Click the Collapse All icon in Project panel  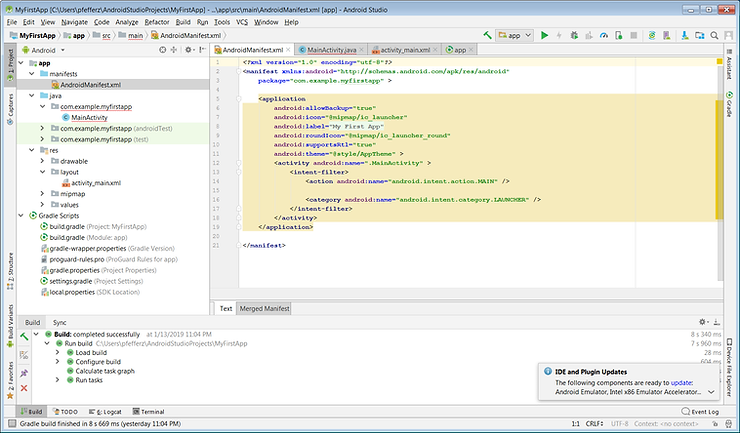point(174,50)
